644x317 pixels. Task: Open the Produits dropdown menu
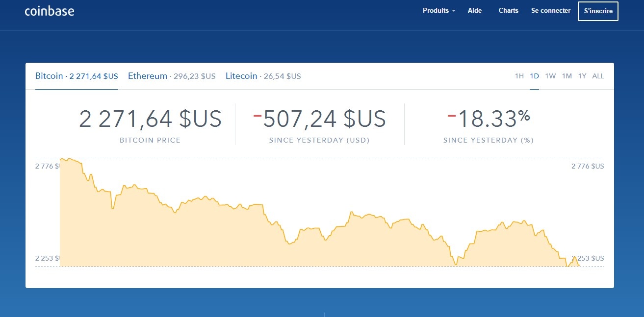pyautogui.click(x=436, y=10)
